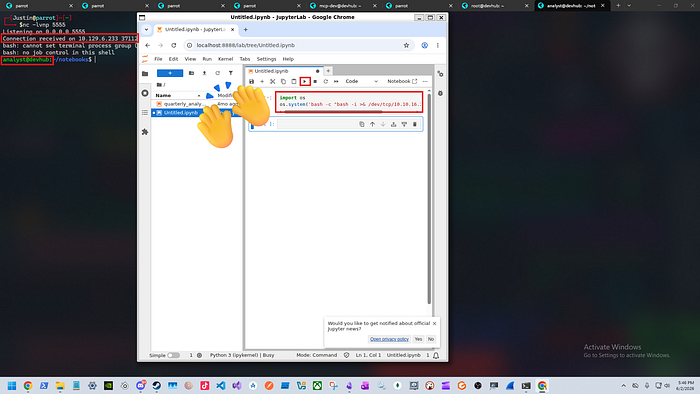The height and width of the screenshot is (394, 700).
Task: Interrupt the kernel with stop icon
Action: (x=315, y=82)
